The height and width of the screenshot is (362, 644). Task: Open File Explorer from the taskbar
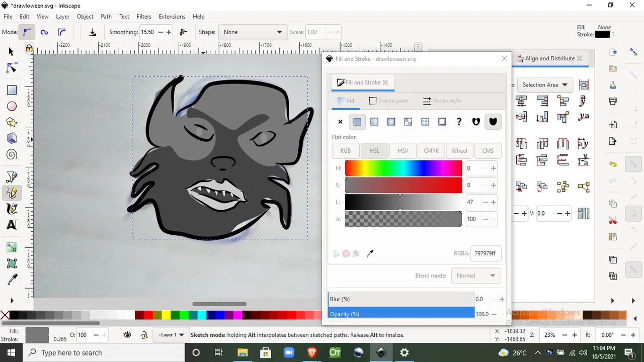coord(242,352)
